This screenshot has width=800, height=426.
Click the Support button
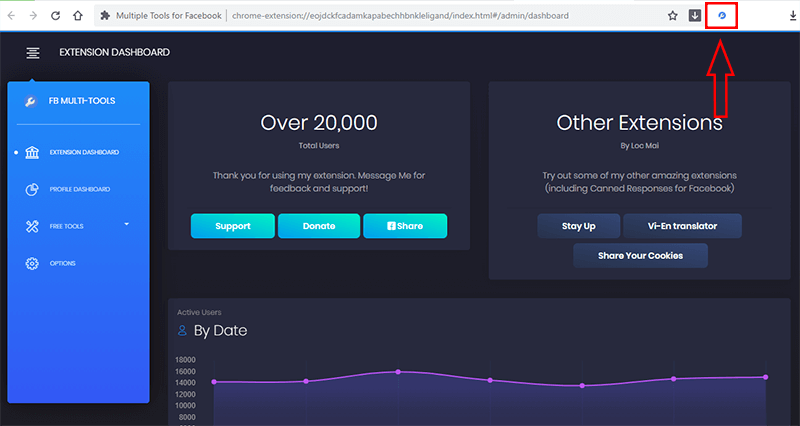(x=233, y=226)
